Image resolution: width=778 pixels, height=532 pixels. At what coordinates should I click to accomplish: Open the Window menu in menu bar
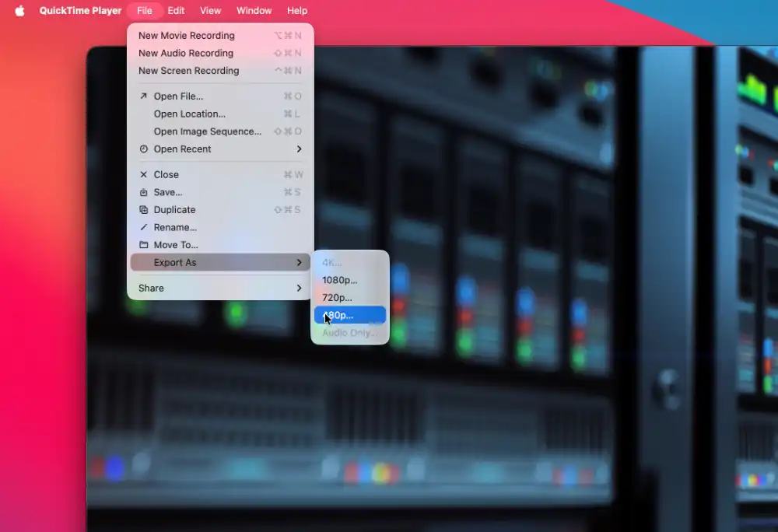coord(254,11)
